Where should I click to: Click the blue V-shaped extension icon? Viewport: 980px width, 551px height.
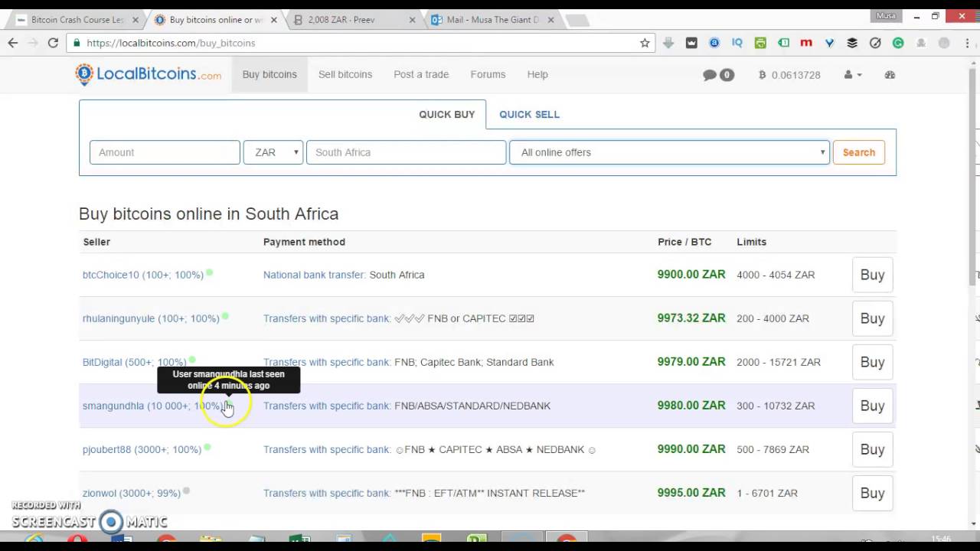click(x=829, y=43)
